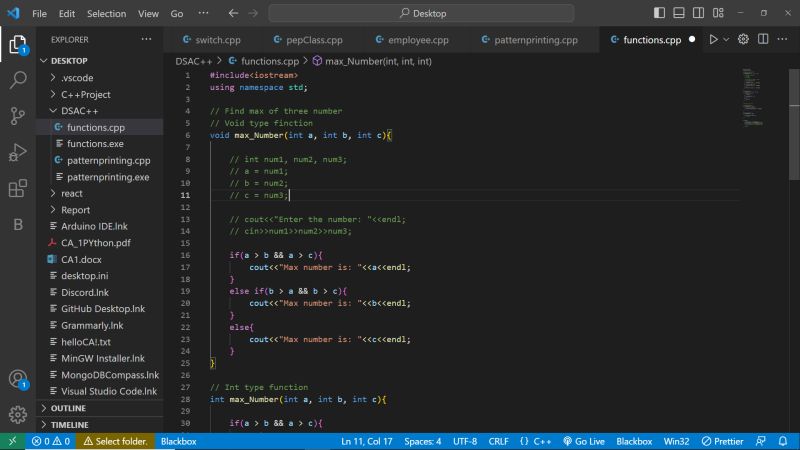Open the Extensions view
Image resolution: width=800 pixels, height=450 pixels.
click(x=18, y=188)
